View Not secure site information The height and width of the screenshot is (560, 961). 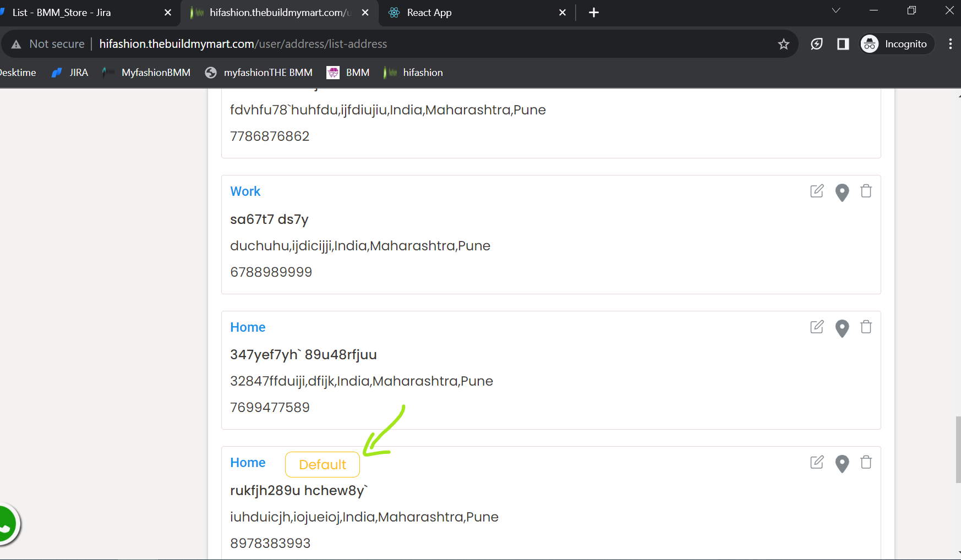point(48,44)
